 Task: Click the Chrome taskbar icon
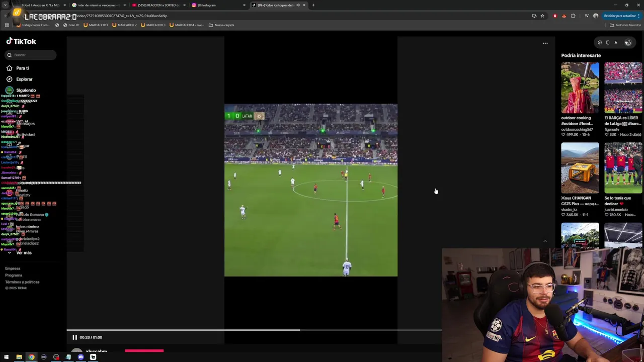tap(31, 357)
